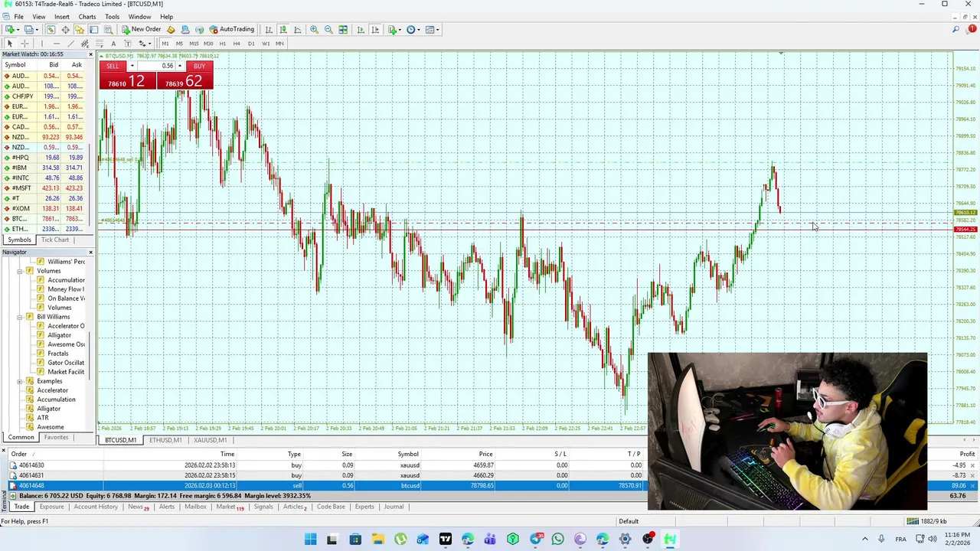The height and width of the screenshot is (551, 980).
Task: Select the text label tool
Action: 128,44
